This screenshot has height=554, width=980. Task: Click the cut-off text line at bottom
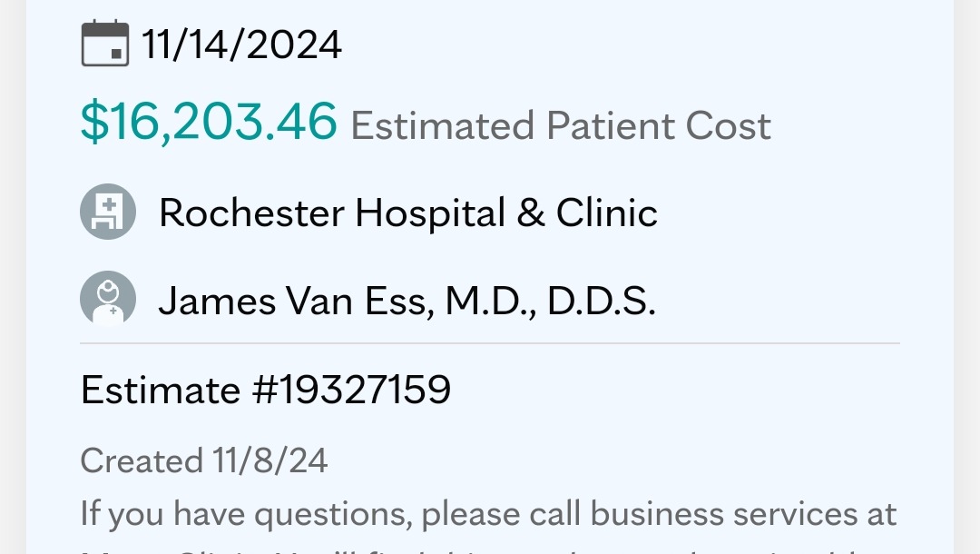pyautogui.click(x=488, y=549)
